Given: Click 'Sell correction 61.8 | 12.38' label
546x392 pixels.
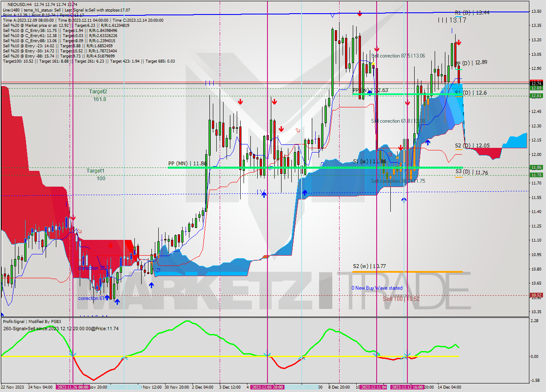Looking at the screenshot, I should click(398, 121).
